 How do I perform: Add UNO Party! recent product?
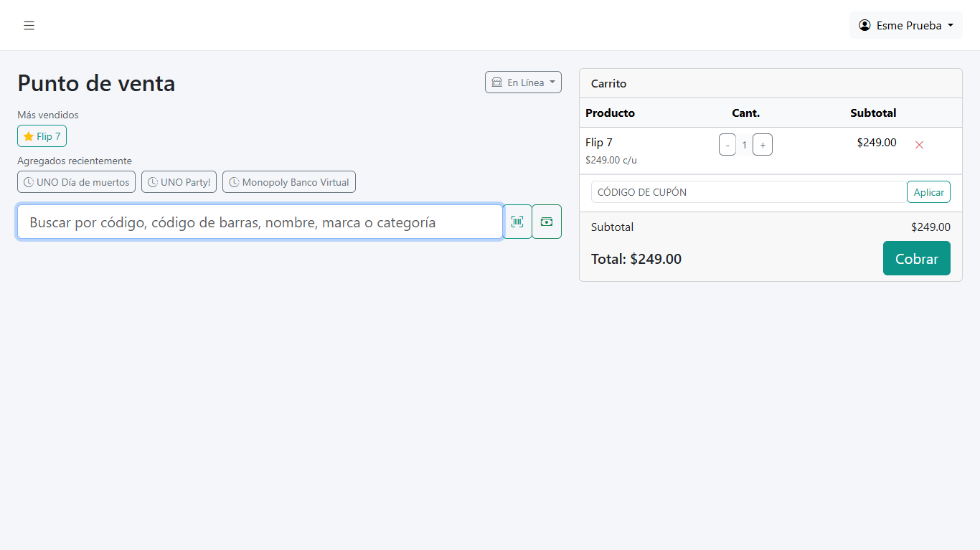tap(179, 182)
